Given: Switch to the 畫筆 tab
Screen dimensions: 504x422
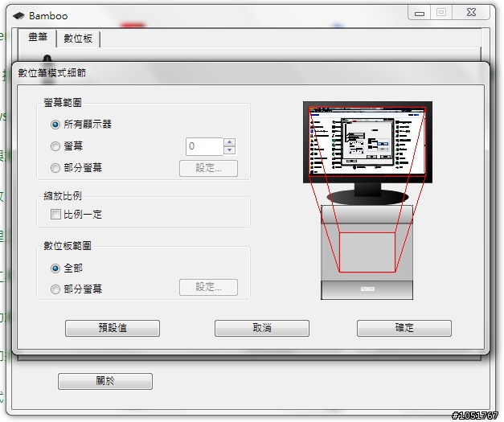Looking at the screenshot, I should coord(38,38).
